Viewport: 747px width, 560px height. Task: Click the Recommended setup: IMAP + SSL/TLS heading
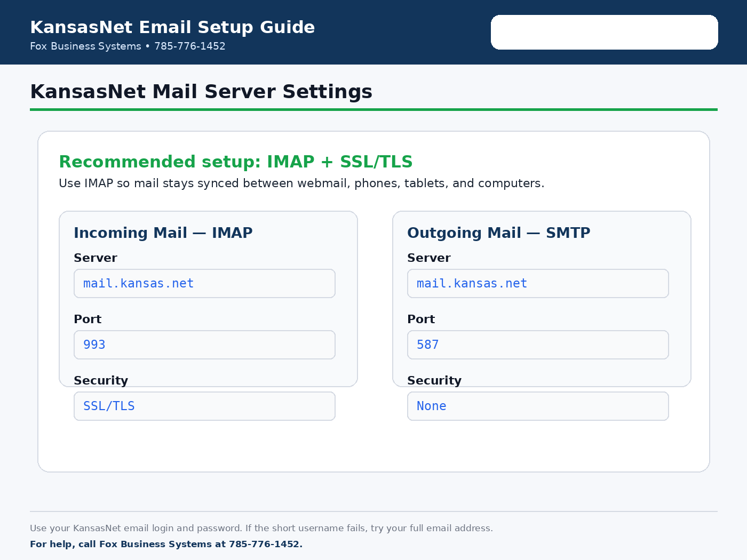[x=236, y=162]
